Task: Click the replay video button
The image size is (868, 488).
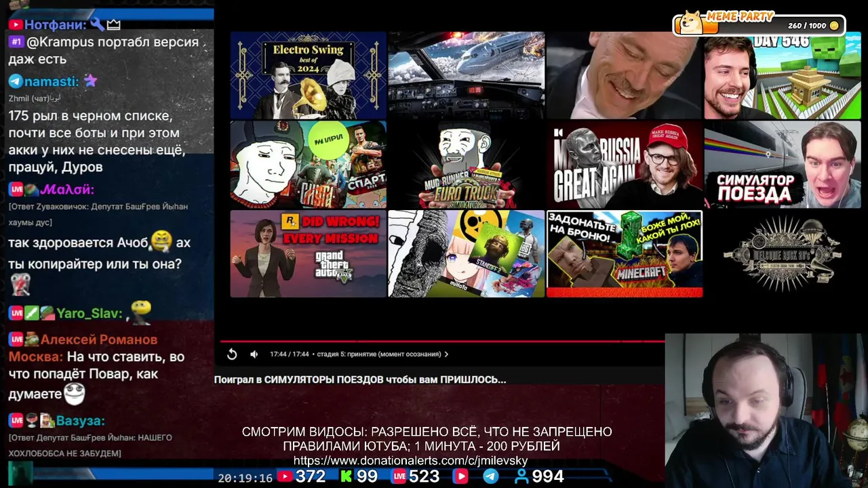Action: tap(232, 354)
